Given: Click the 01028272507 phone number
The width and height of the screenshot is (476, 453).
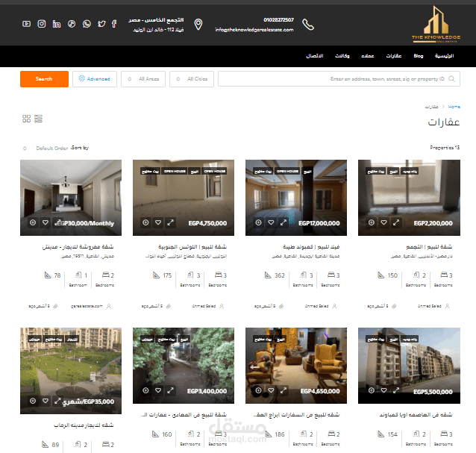Looking at the screenshot, I should (279, 20).
